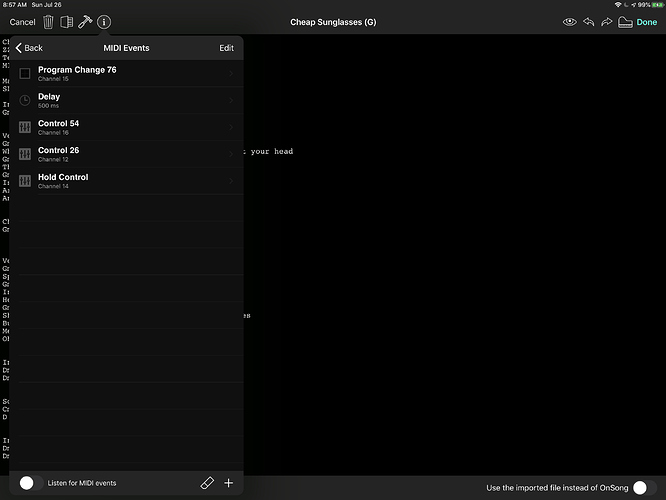The image size is (666, 500).
Task: Tap the 'your head' lyric text
Action: coord(272,151)
